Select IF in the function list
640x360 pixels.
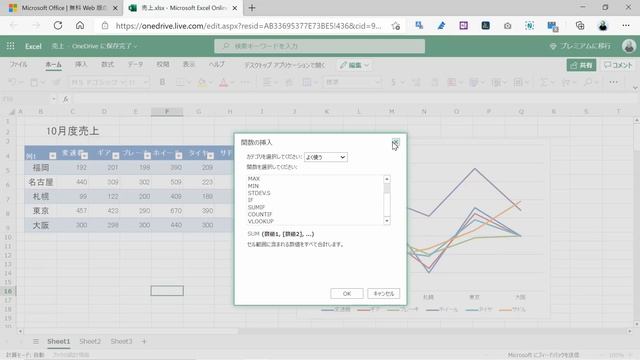pyautogui.click(x=250, y=200)
